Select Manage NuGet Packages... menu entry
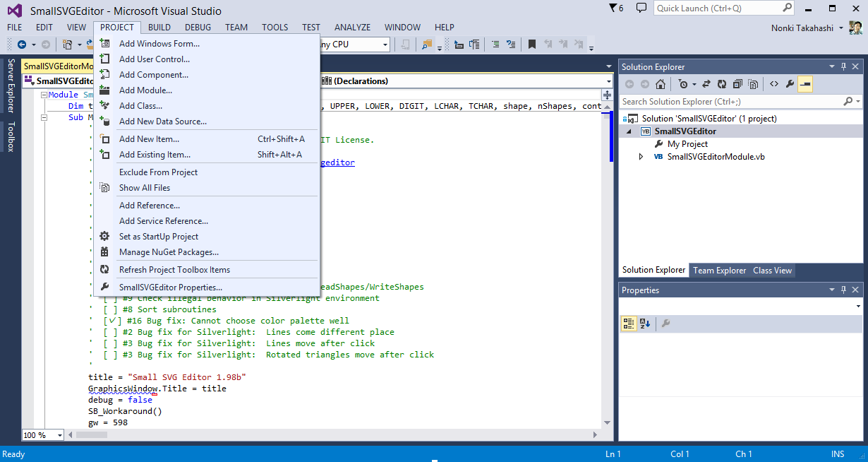Screen dimensions: 868x462 169,252
